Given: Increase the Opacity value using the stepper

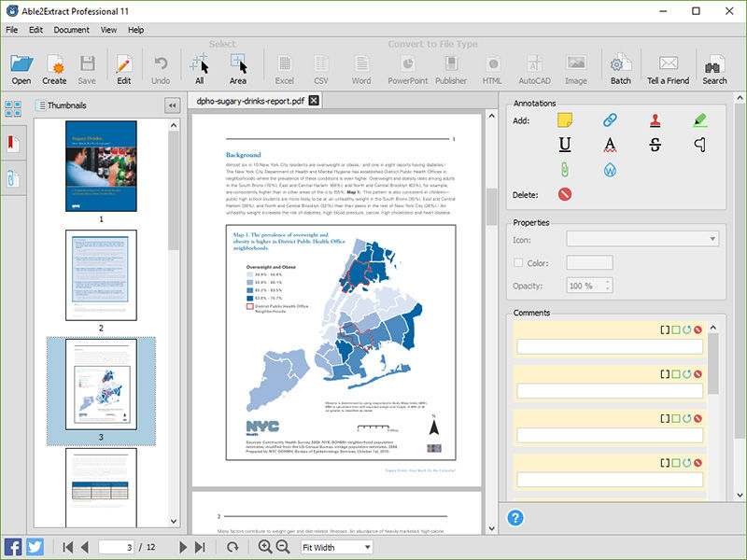Looking at the screenshot, I should tap(609, 281).
